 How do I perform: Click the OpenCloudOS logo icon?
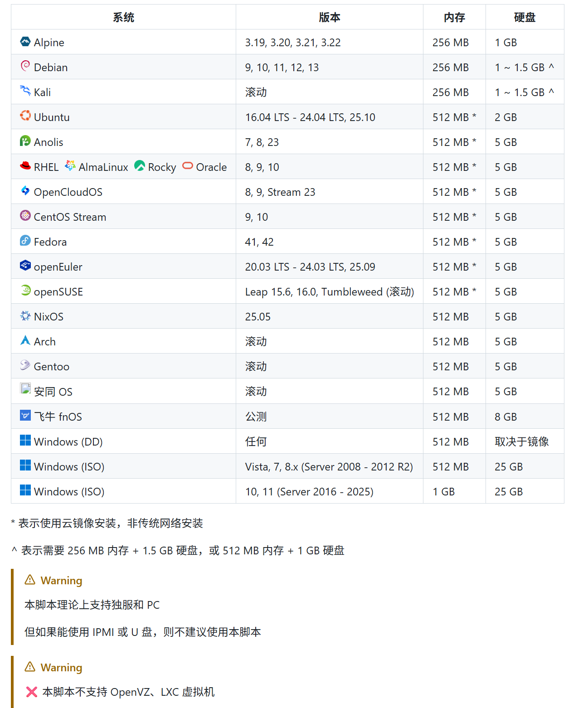[x=25, y=191]
